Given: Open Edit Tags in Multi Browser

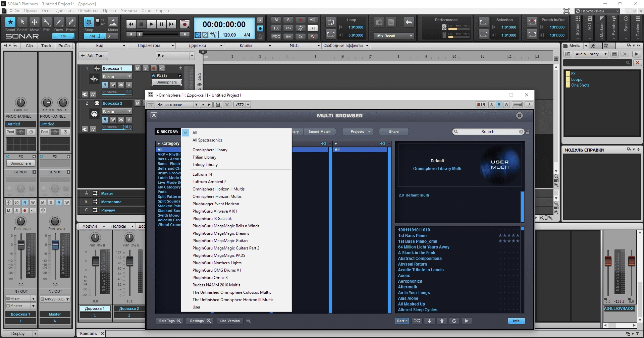Looking at the screenshot, I should (170, 321).
